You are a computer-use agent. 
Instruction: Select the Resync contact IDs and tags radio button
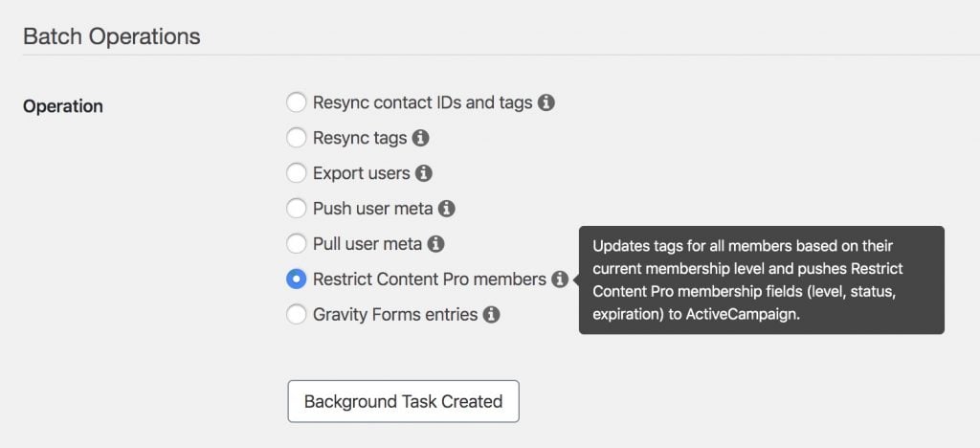(x=297, y=102)
